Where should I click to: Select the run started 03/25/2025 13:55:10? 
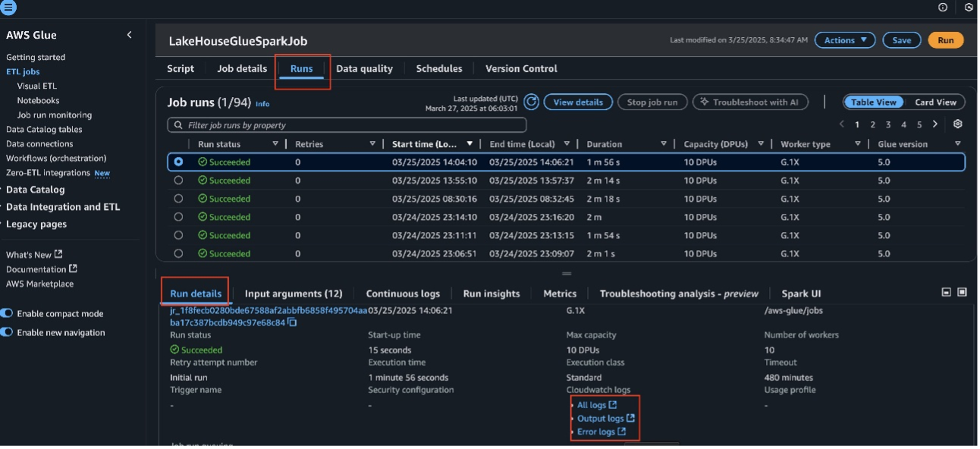178,181
